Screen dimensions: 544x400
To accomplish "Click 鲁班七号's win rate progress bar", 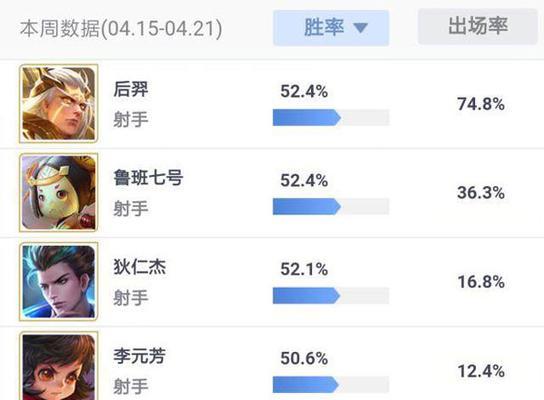I will click(x=331, y=206).
